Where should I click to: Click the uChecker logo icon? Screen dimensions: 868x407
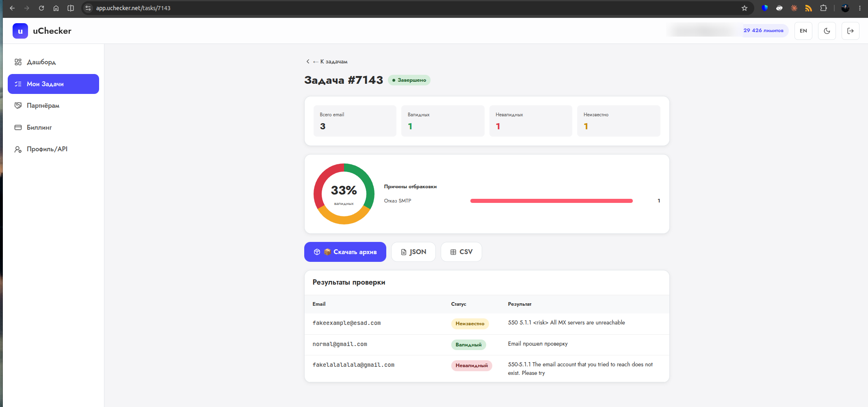(20, 31)
